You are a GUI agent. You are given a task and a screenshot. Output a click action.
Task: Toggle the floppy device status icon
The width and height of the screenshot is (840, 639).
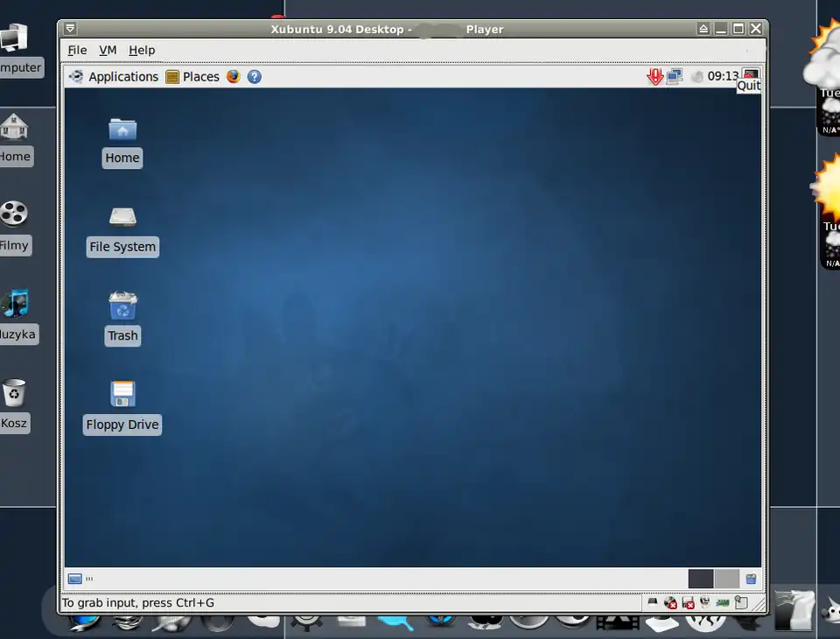click(x=688, y=602)
